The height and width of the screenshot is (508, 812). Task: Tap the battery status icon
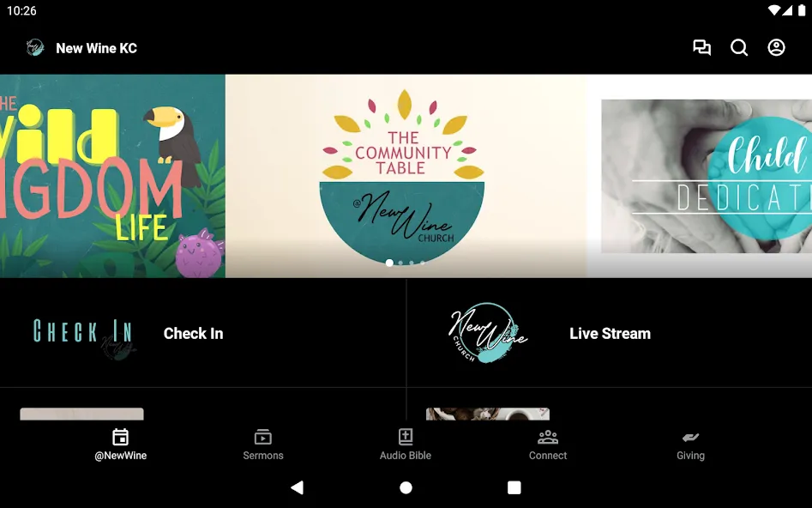pos(802,10)
